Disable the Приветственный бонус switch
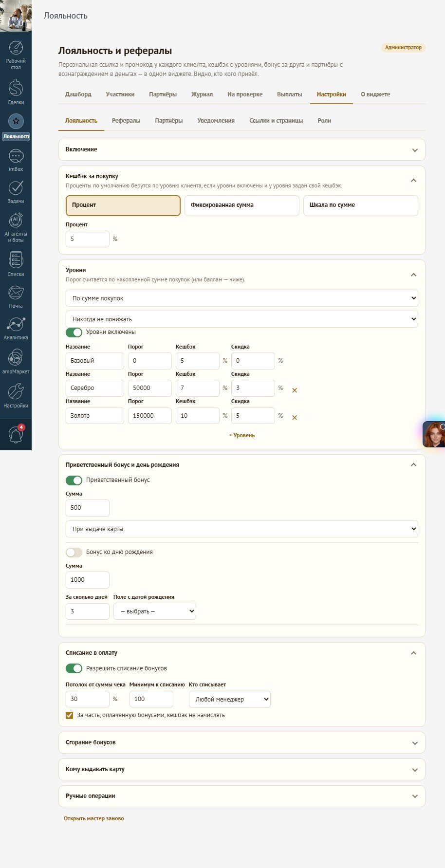This screenshot has height=868, width=445. click(x=74, y=480)
